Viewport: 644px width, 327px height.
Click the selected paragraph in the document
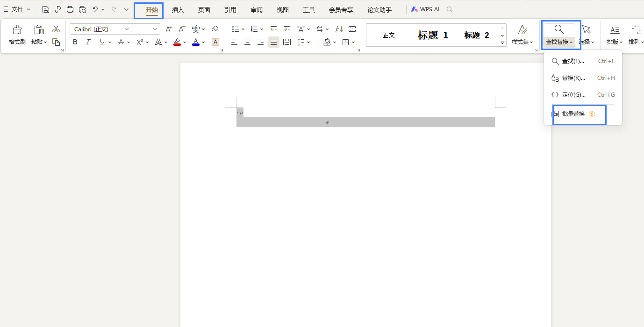pos(365,122)
